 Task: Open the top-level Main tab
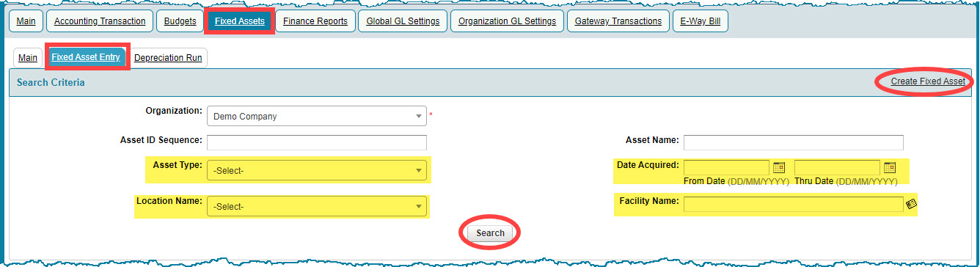(26, 21)
